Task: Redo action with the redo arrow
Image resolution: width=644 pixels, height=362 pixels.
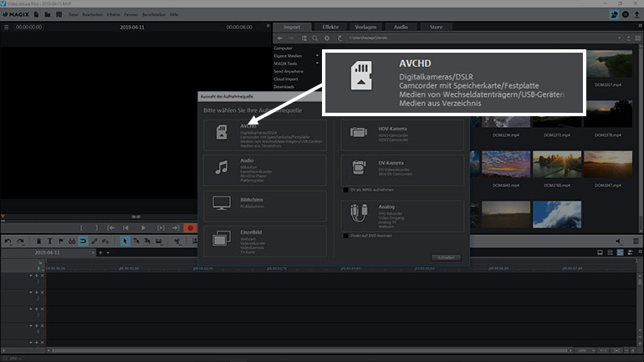Action: (x=21, y=242)
